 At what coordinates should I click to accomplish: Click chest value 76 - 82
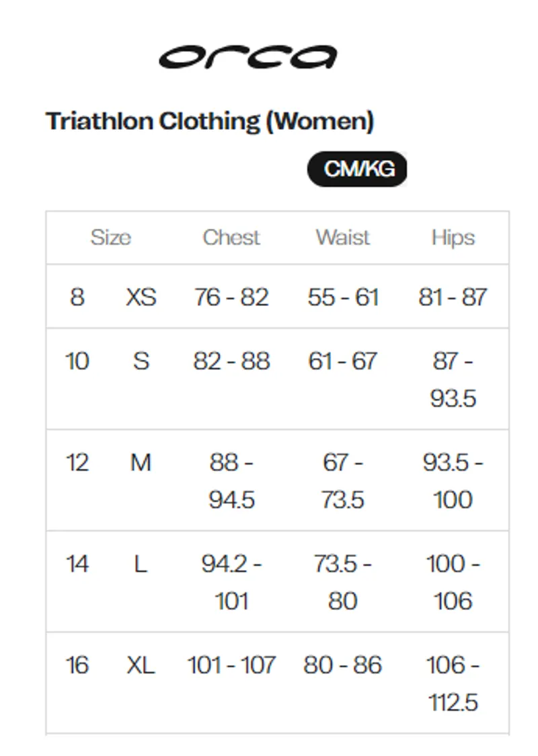tap(231, 297)
